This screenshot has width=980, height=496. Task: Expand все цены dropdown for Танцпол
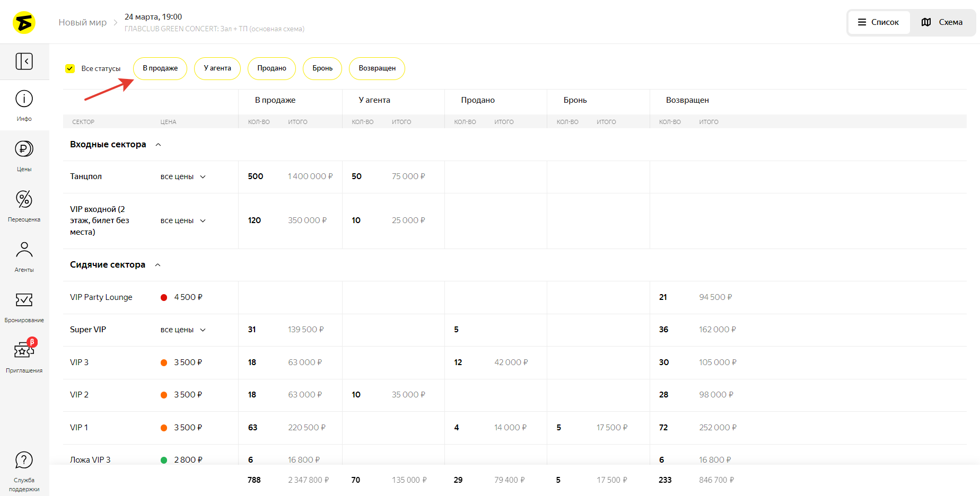pos(183,176)
